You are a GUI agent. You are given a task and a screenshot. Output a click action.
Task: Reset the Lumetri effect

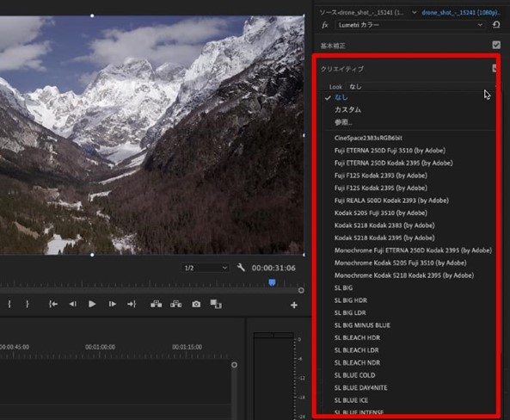tap(496, 25)
